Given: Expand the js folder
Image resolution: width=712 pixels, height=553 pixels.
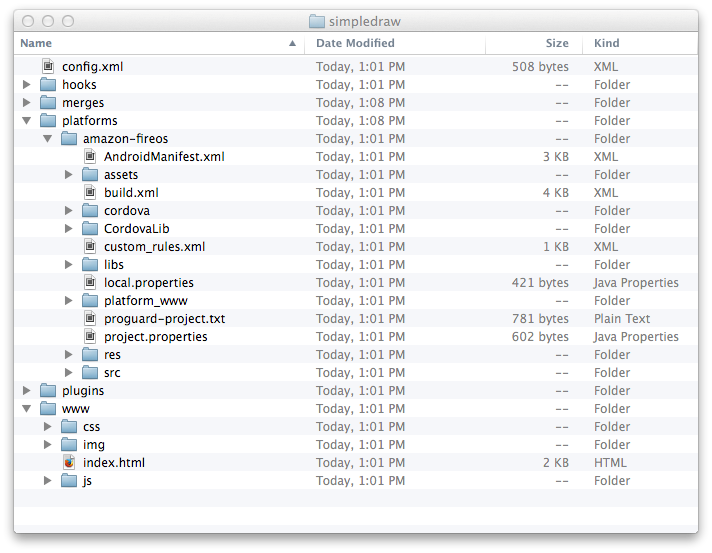Looking at the screenshot, I should 48,480.
